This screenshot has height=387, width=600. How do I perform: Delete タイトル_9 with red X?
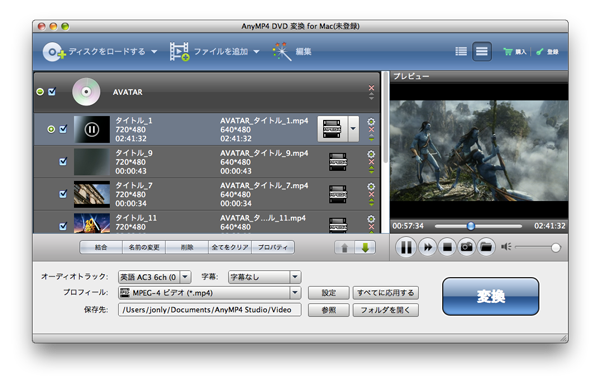(371, 162)
